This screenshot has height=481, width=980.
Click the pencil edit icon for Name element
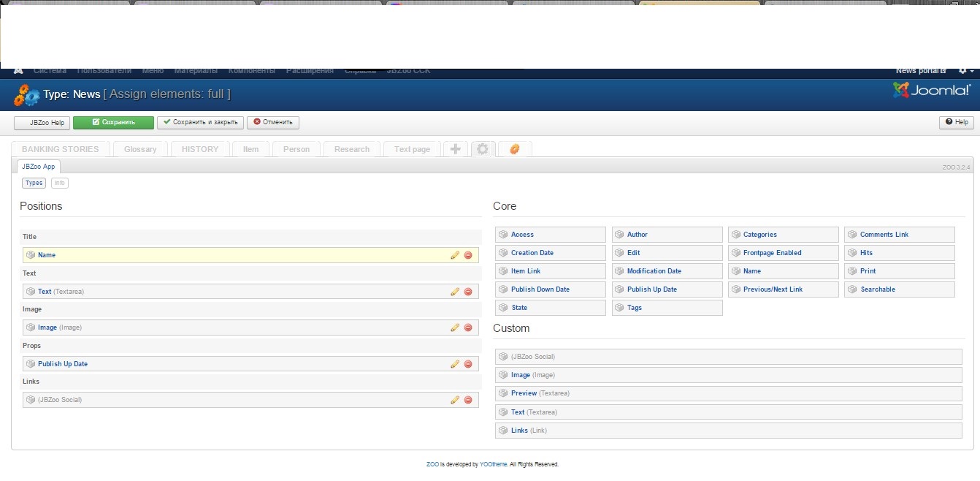[x=455, y=255]
